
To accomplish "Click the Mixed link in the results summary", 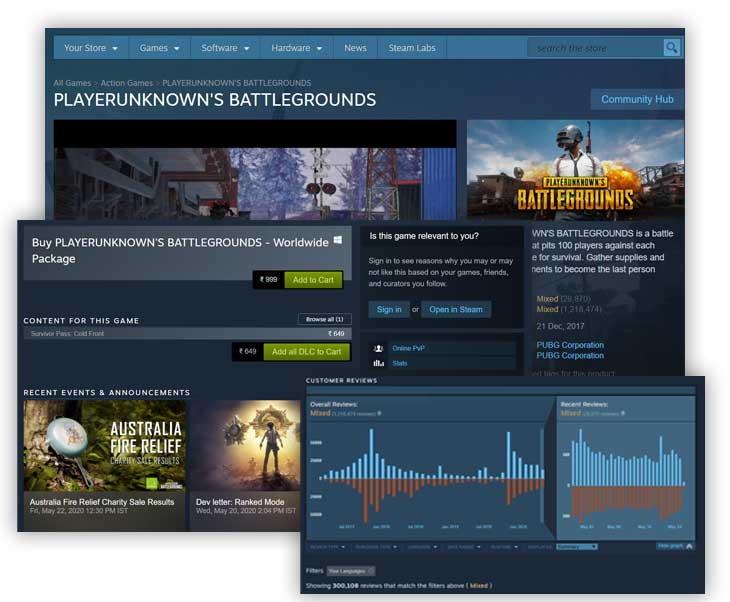I will coord(479,586).
